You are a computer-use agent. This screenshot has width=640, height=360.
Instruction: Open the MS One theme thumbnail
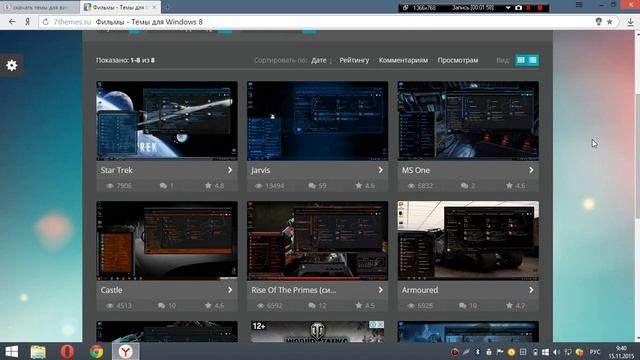[x=468, y=120]
